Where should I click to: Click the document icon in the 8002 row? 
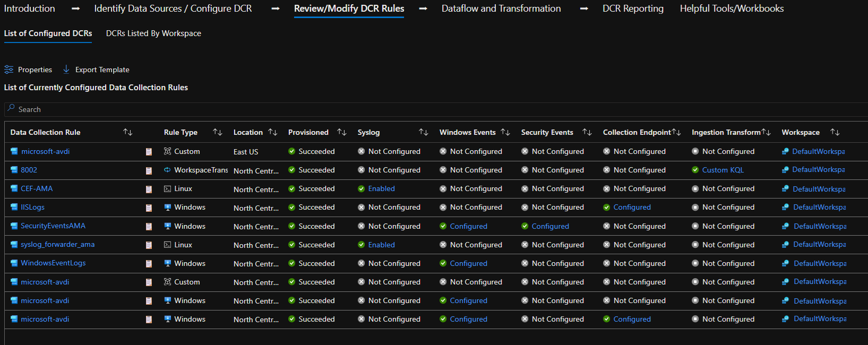click(x=149, y=170)
